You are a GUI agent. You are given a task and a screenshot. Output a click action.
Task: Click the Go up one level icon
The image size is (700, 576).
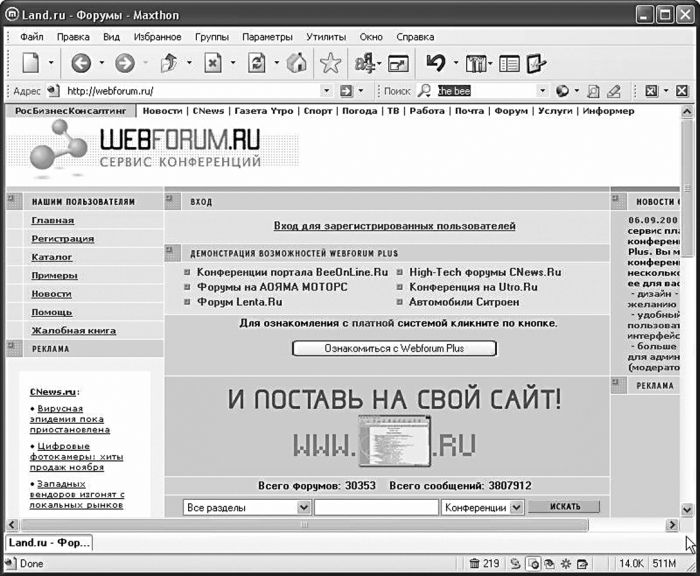tap(169, 63)
